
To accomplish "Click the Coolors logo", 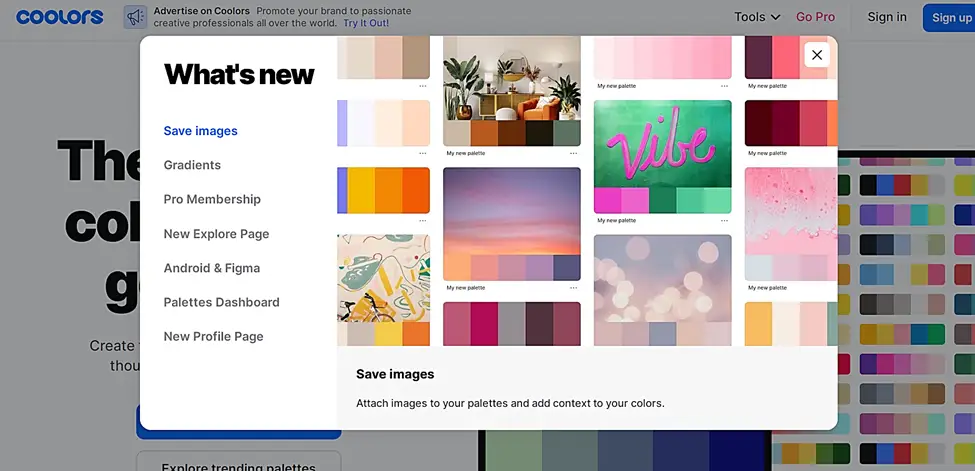I will tap(60, 17).
